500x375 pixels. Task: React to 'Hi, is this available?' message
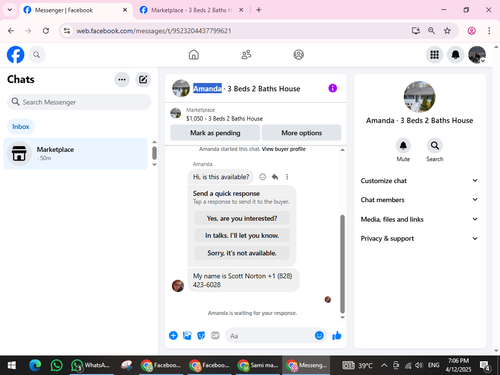pyautogui.click(x=263, y=177)
